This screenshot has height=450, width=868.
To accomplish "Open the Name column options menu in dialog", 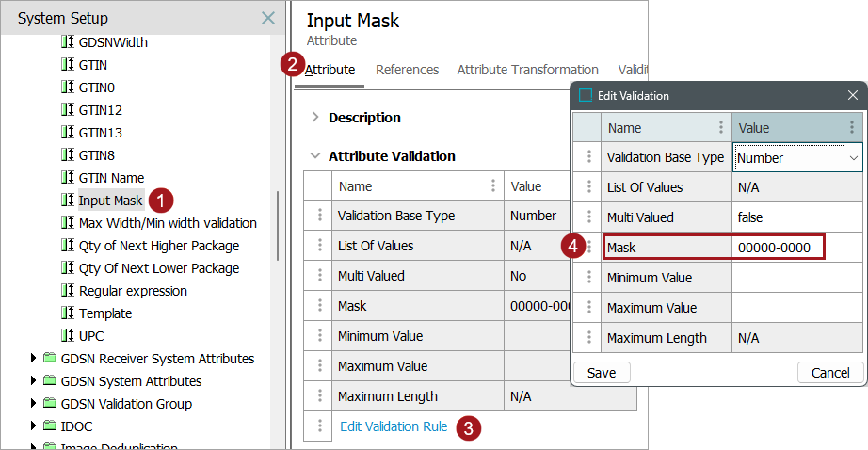I will (721, 128).
